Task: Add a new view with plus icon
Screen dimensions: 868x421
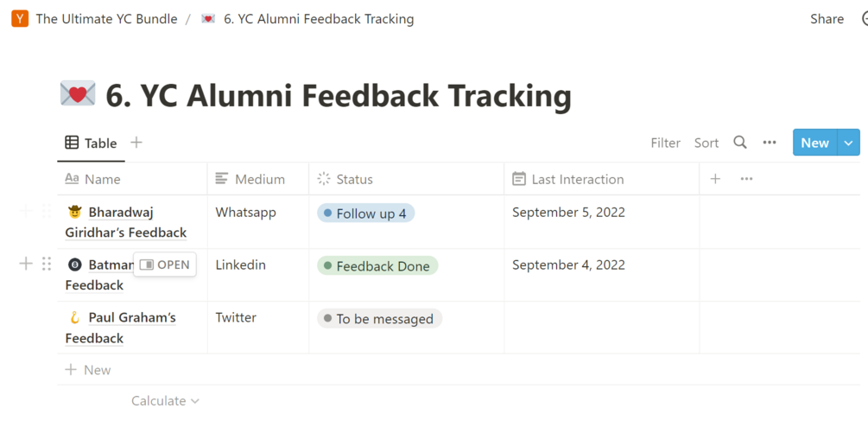Action: (x=136, y=143)
